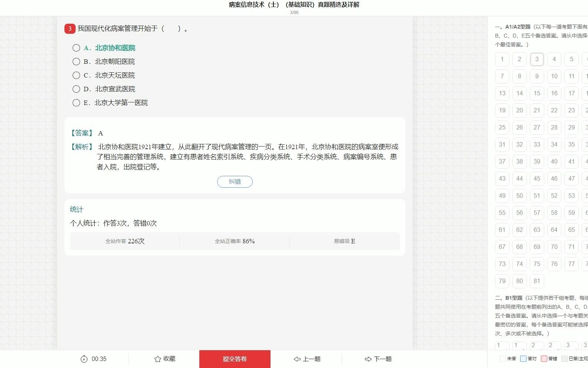This screenshot has width=588, height=368.
Task: Open question 3 in answer sheet
Action: pyautogui.click(x=537, y=59)
